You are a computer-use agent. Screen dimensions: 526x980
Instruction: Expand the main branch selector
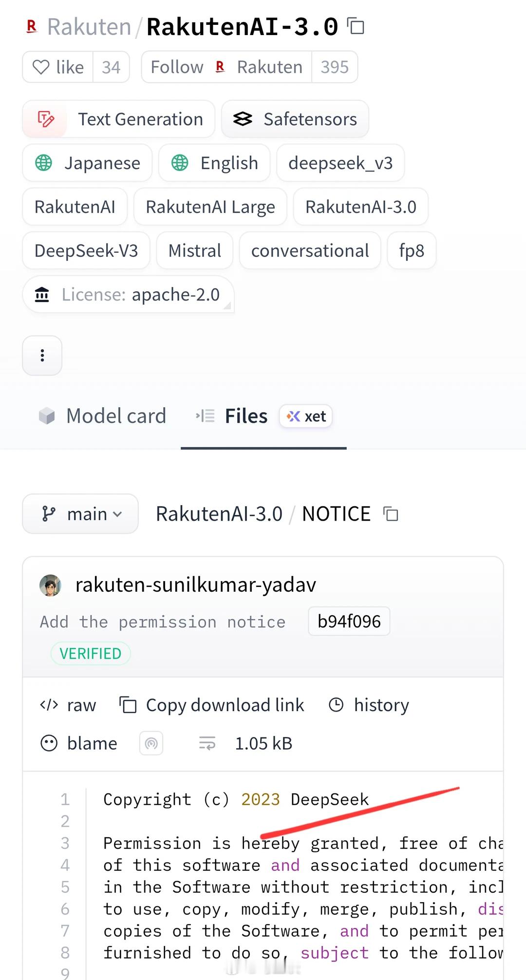point(80,514)
